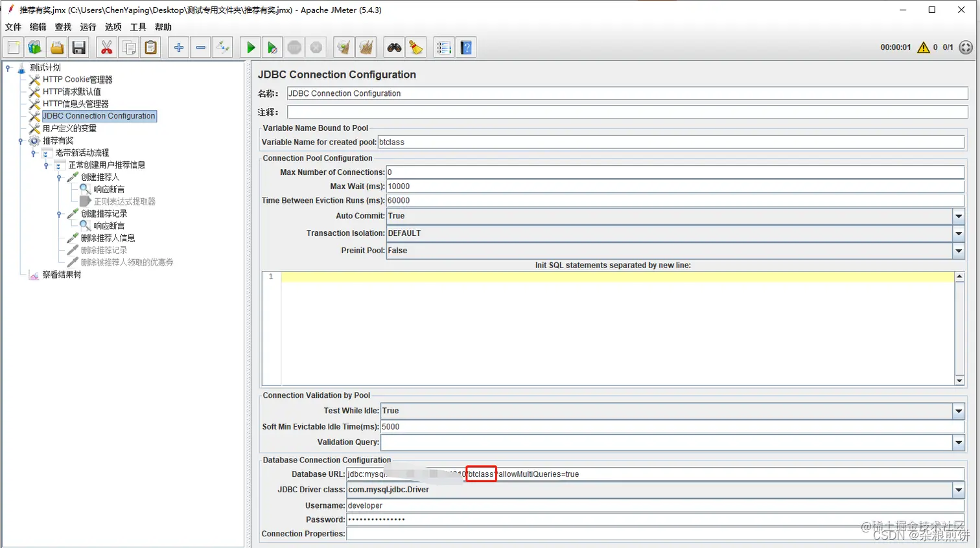Open the 编辑 menu

click(38, 27)
